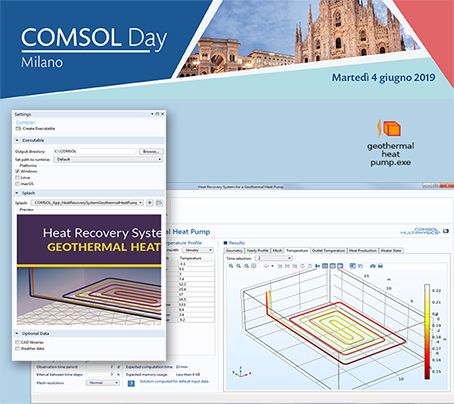Click the COMSOL Day Milano title
This screenshot has width=454, height=404.
pyautogui.click(x=94, y=47)
